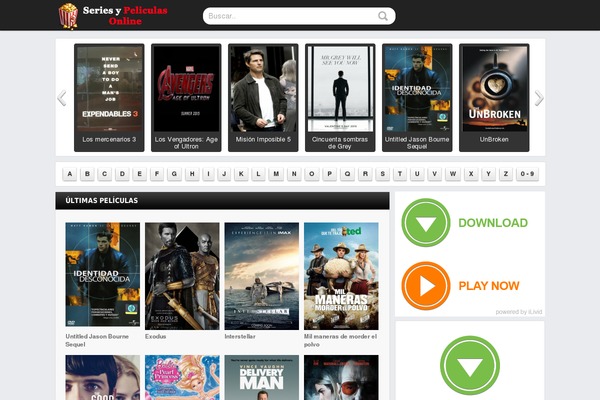This screenshot has width=600, height=400.
Task: Filter movies by letter I
Action: tap(208, 174)
